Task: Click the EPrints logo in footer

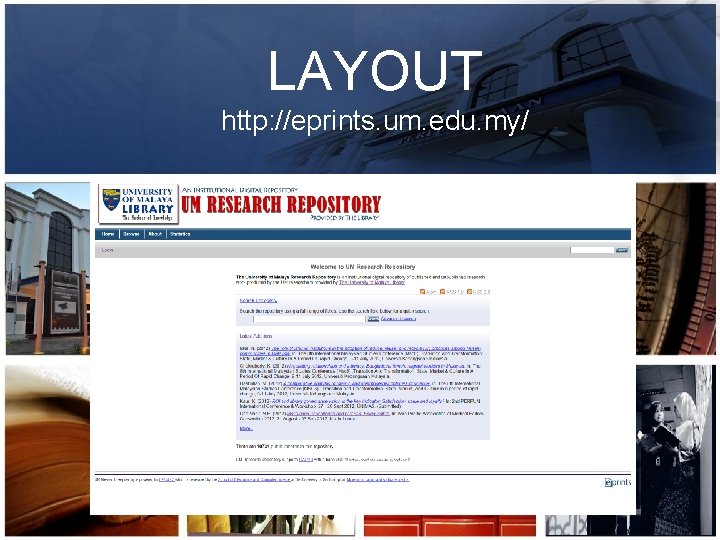Action: tap(618, 482)
